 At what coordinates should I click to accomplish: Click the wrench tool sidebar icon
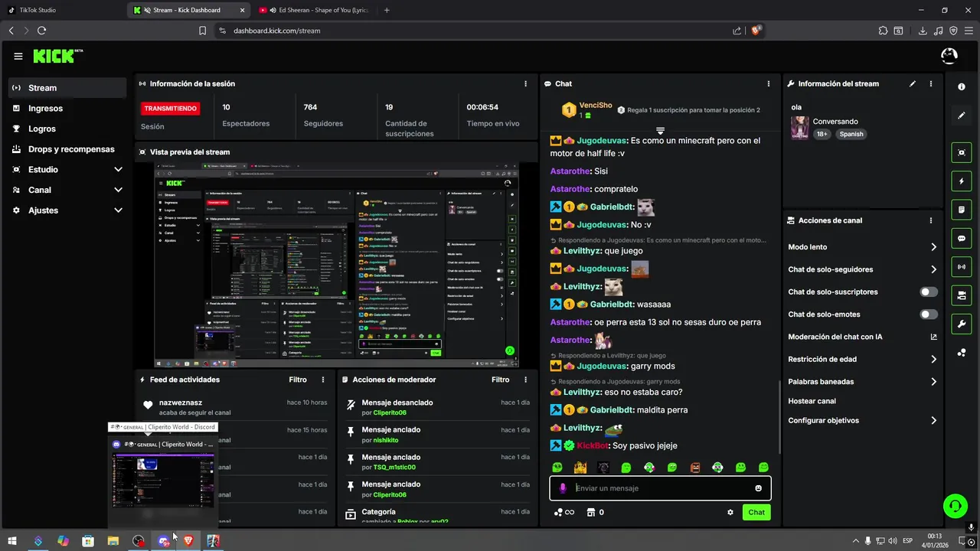click(x=962, y=324)
